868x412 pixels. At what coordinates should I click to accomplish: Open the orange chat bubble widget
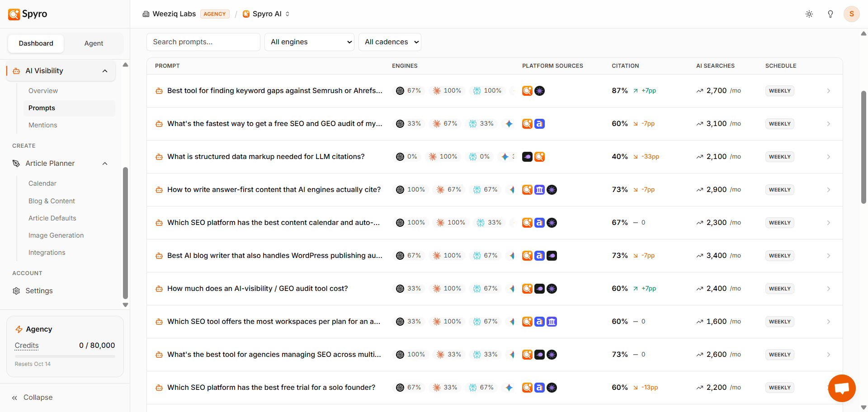coord(842,388)
